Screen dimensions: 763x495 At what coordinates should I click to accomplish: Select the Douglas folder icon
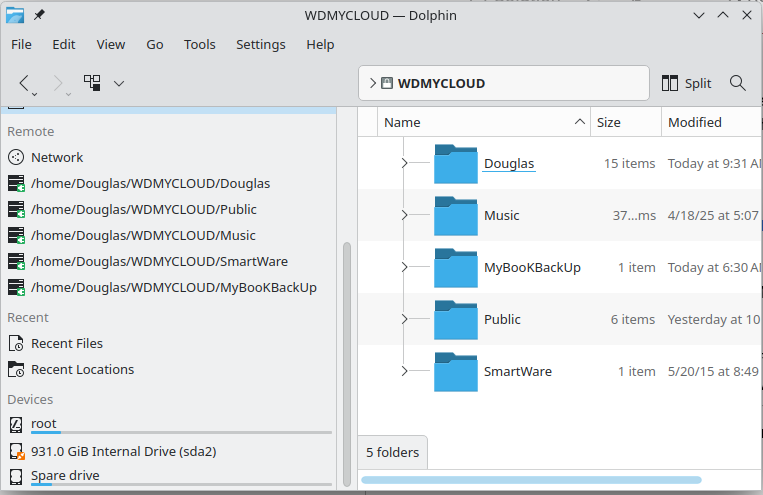click(456, 164)
